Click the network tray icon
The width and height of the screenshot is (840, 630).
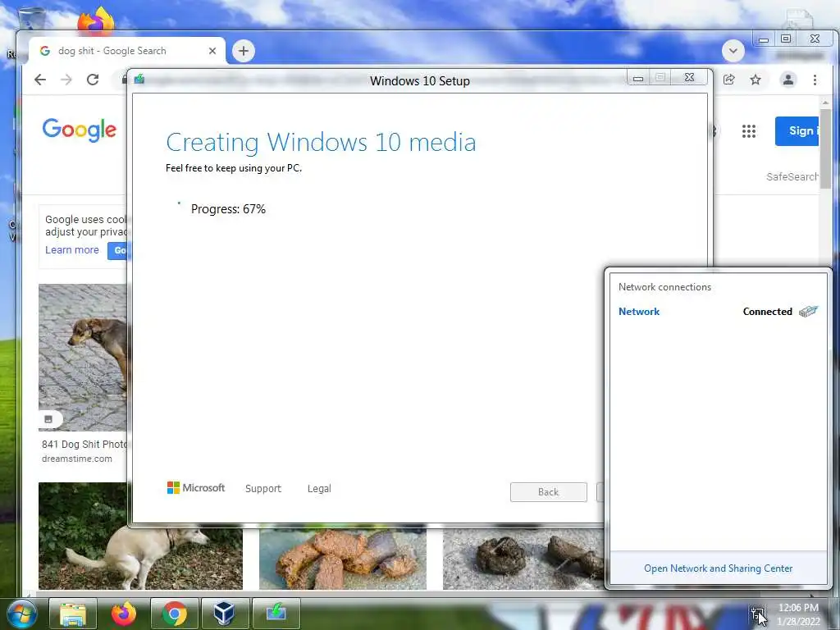pos(757,614)
